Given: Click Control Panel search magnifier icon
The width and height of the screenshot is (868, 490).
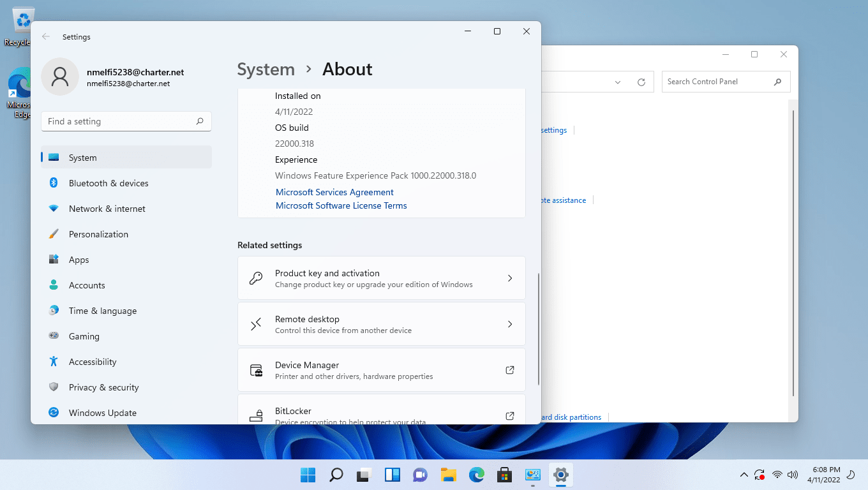Looking at the screenshot, I should pos(777,82).
